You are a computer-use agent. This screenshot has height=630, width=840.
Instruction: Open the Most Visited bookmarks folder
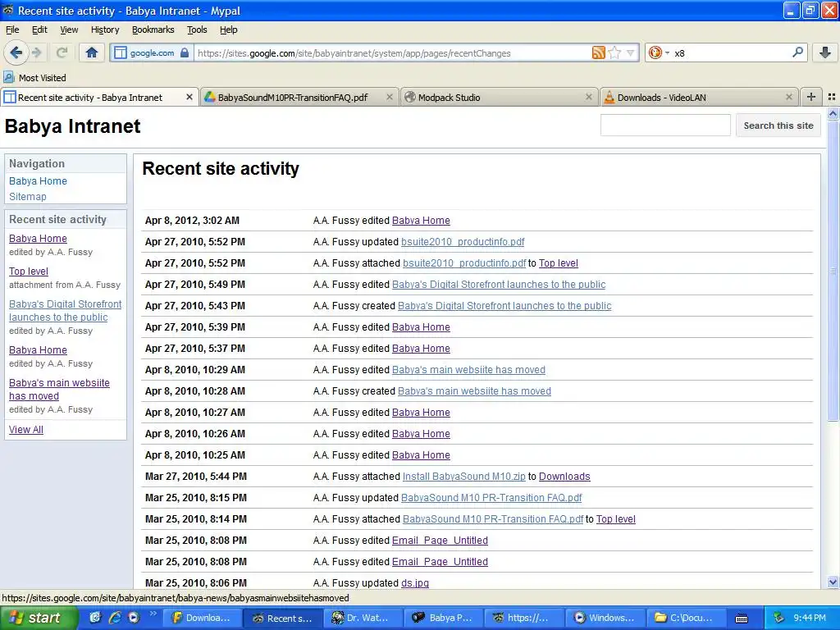[x=34, y=78]
